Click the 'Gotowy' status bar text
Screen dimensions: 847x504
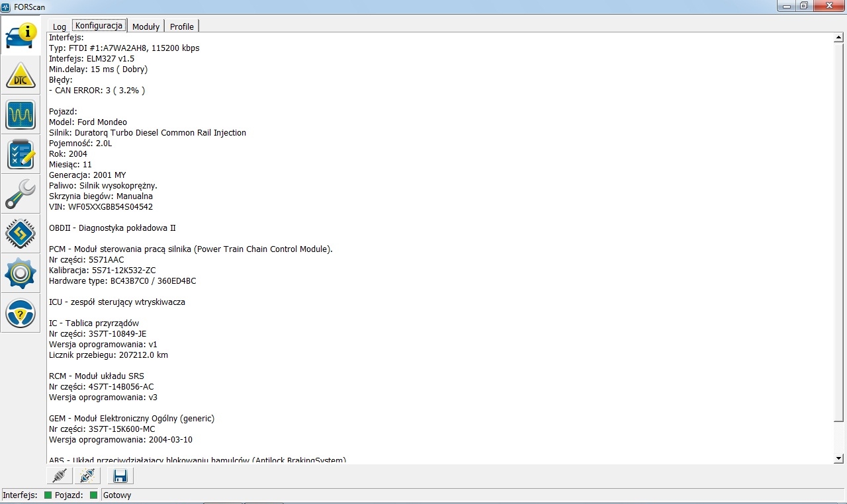point(117,495)
